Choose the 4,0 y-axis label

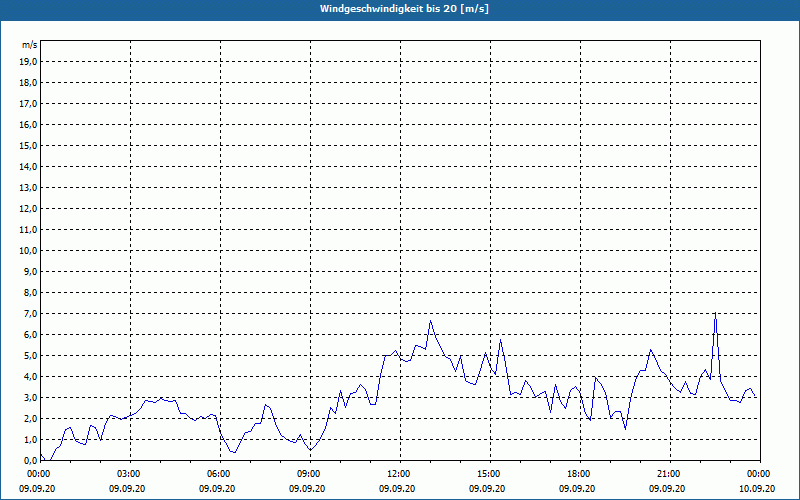(x=30, y=377)
